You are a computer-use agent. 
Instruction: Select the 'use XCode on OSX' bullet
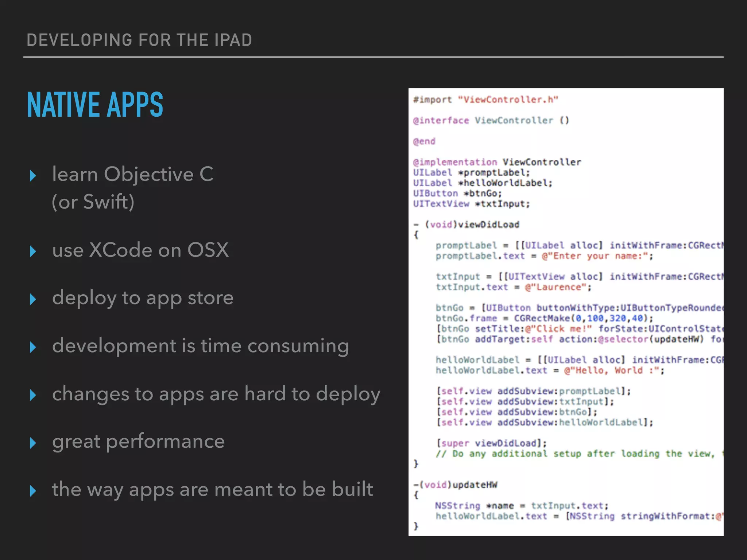(x=140, y=250)
